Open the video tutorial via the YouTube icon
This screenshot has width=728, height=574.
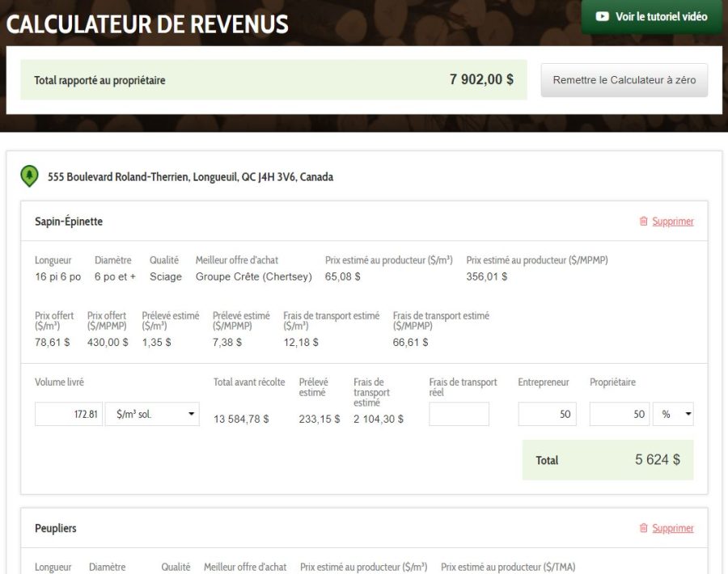pos(602,17)
